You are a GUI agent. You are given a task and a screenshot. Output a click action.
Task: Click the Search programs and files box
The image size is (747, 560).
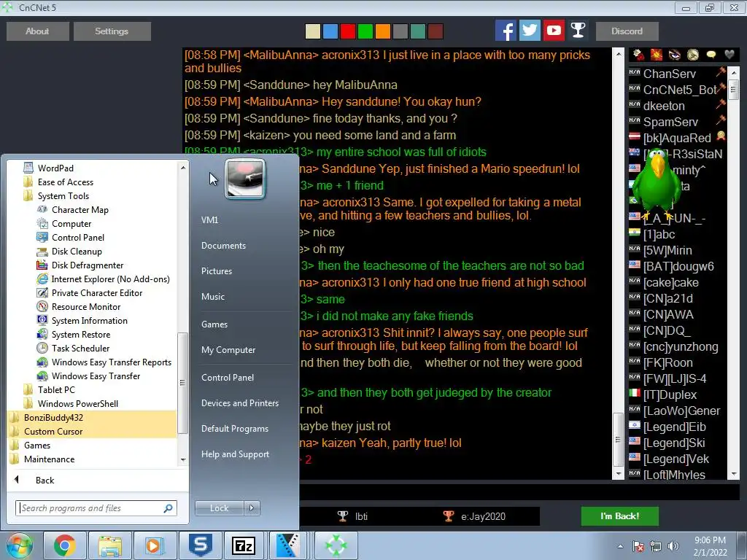click(x=96, y=508)
